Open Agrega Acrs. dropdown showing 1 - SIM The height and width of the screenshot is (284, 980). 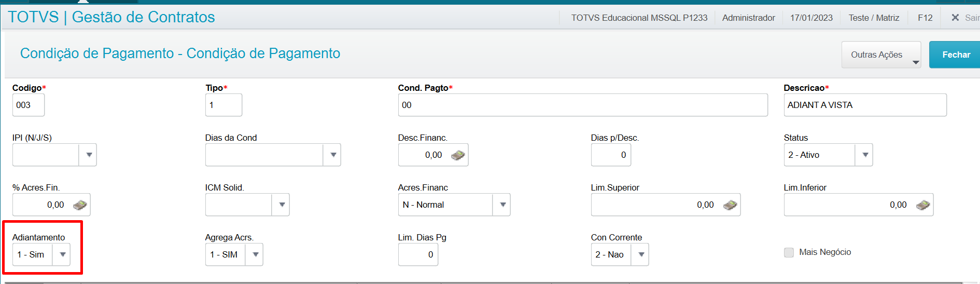pos(255,254)
